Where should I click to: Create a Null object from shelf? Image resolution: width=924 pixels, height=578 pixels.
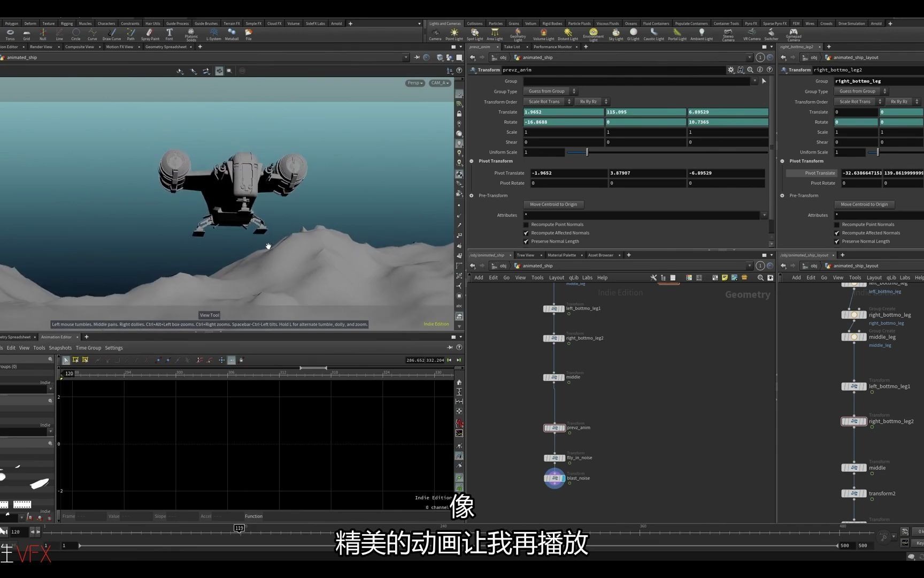(x=43, y=34)
